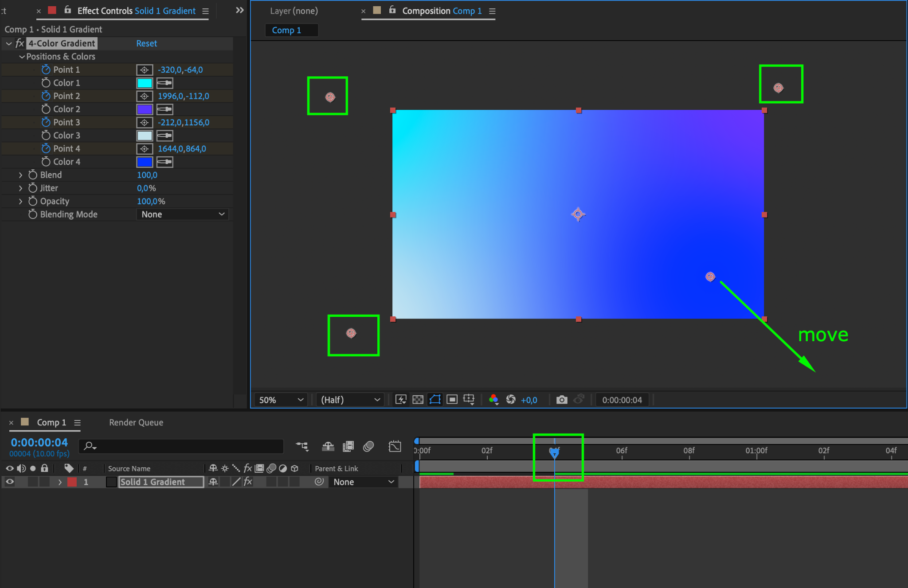Toggle transparency grid in the viewer
The height and width of the screenshot is (588, 908).
click(x=418, y=400)
